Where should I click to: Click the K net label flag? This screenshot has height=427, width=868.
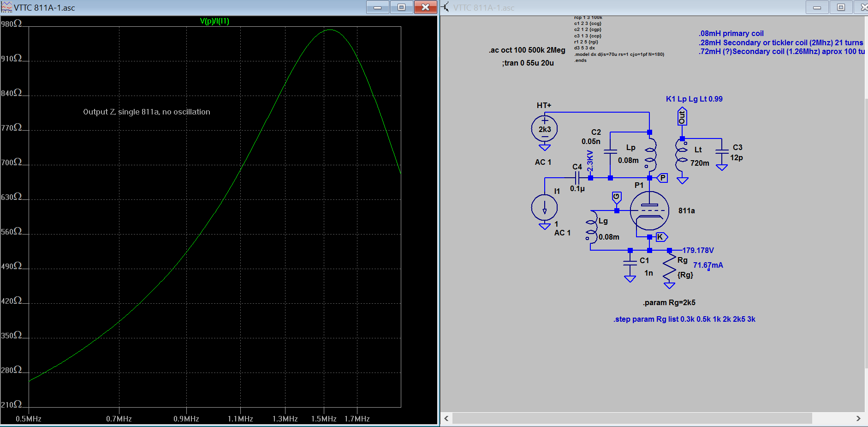(x=661, y=237)
